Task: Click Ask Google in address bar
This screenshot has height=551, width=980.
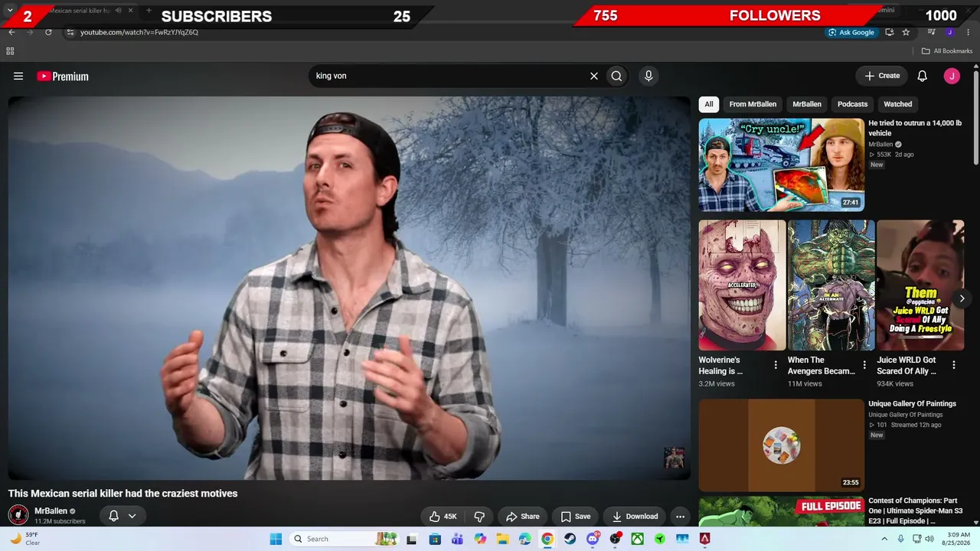Action: pos(851,32)
